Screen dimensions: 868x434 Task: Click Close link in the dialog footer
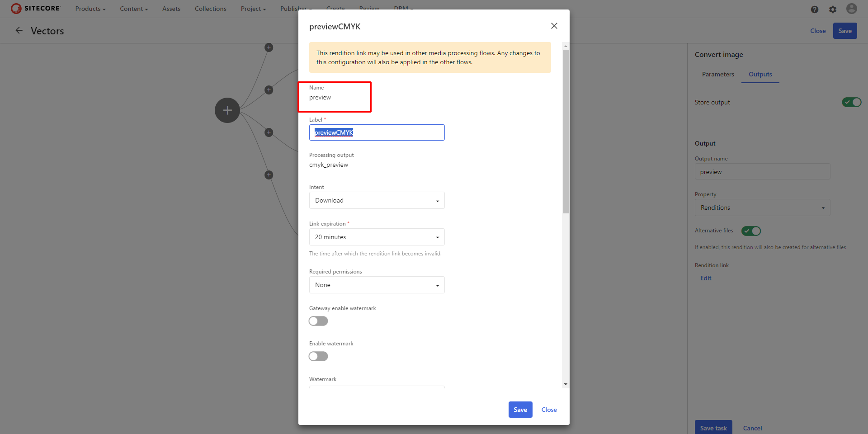[x=549, y=410]
